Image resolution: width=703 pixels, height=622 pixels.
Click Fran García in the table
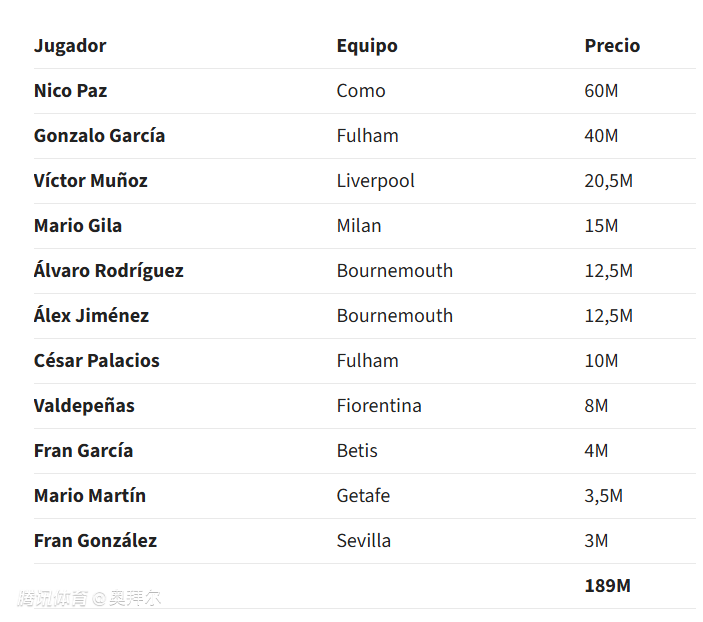click(x=83, y=451)
